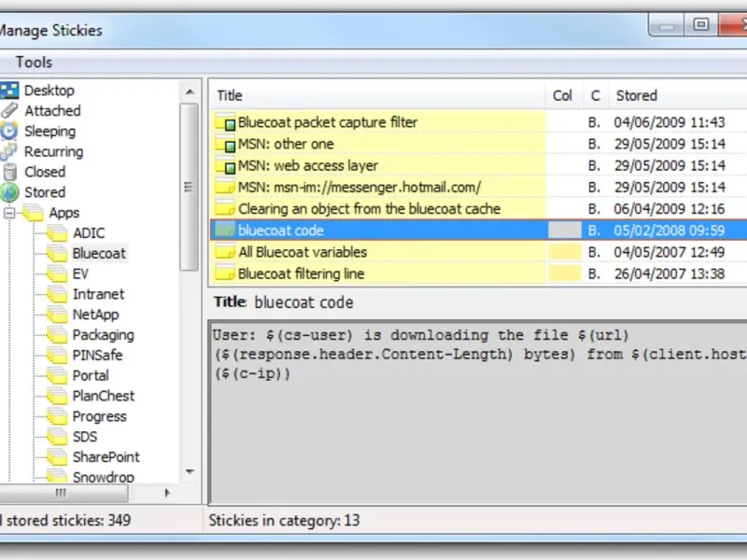747x560 pixels.
Task: Click sticky icon of 'MSN: web access layer'
Action: pyautogui.click(x=225, y=166)
